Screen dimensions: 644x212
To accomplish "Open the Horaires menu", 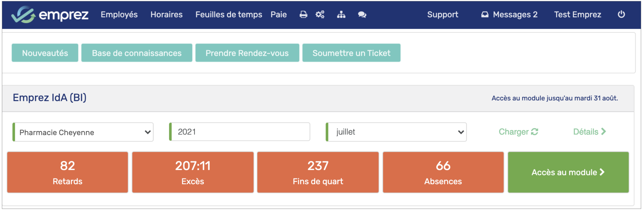I will (166, 14).
